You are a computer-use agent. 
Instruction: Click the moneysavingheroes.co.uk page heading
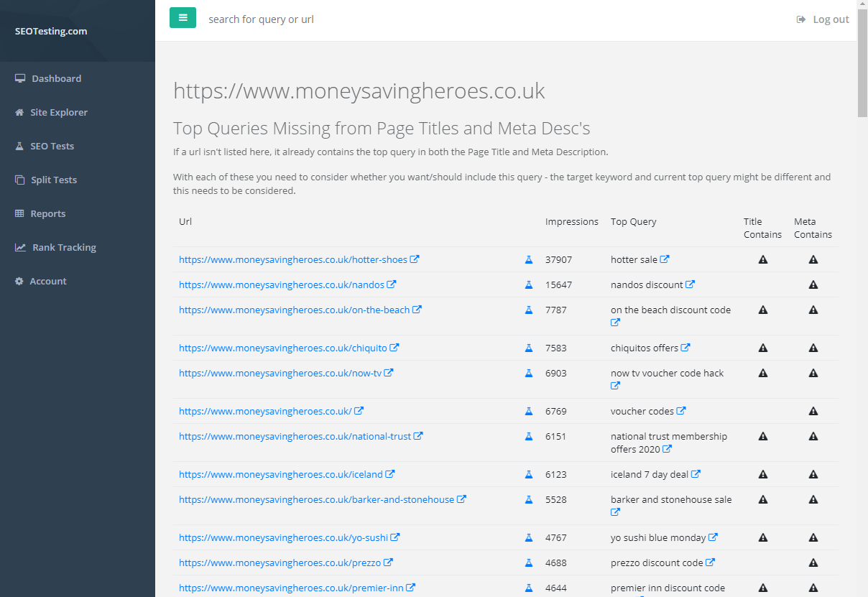point(359,91)
